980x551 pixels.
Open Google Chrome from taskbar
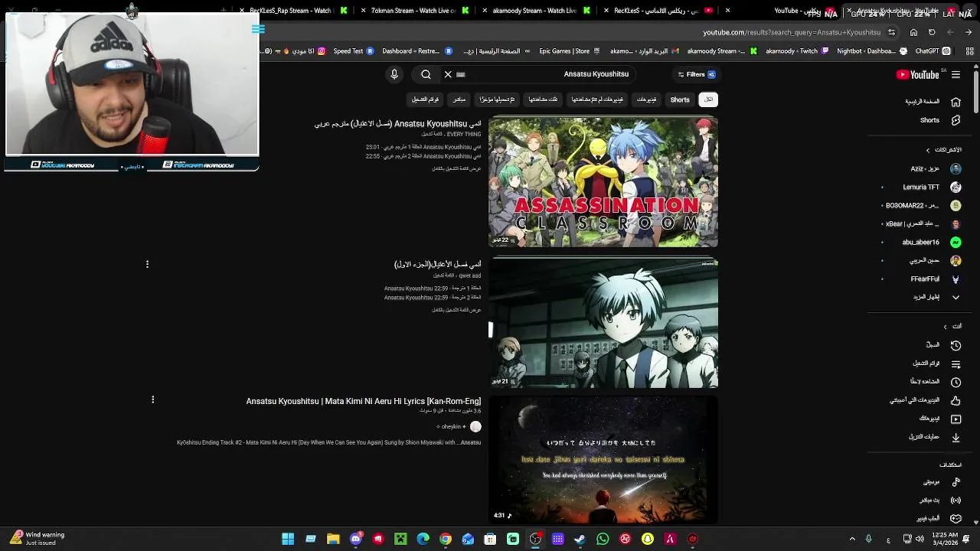[x=446, y=539]
